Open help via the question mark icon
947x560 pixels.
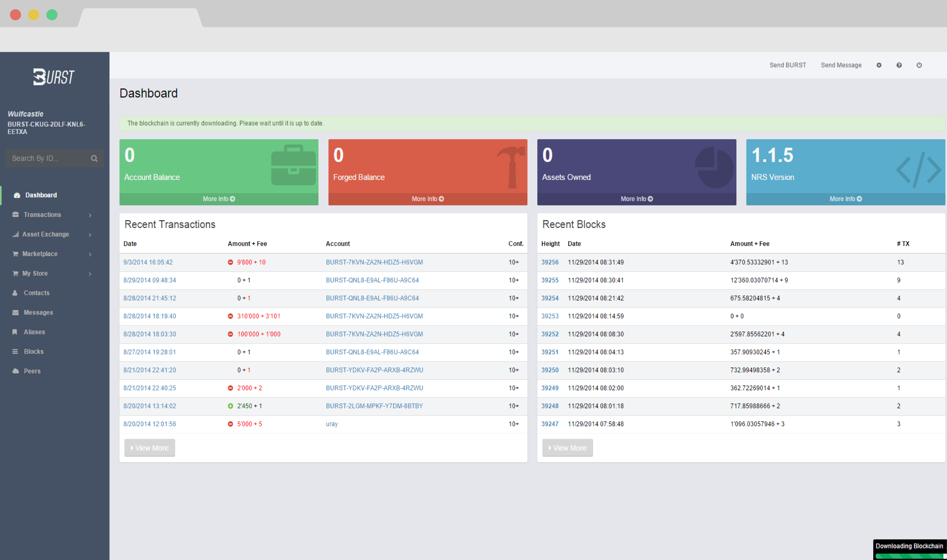click(899, 65)
